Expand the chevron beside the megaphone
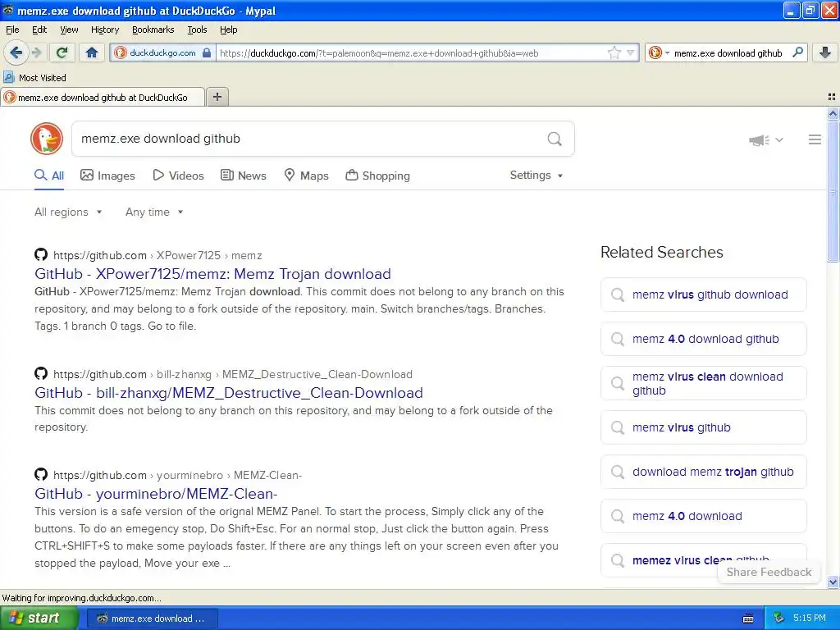Image resolution: width=840 pixels, height=630 pixels. point(779,139)
